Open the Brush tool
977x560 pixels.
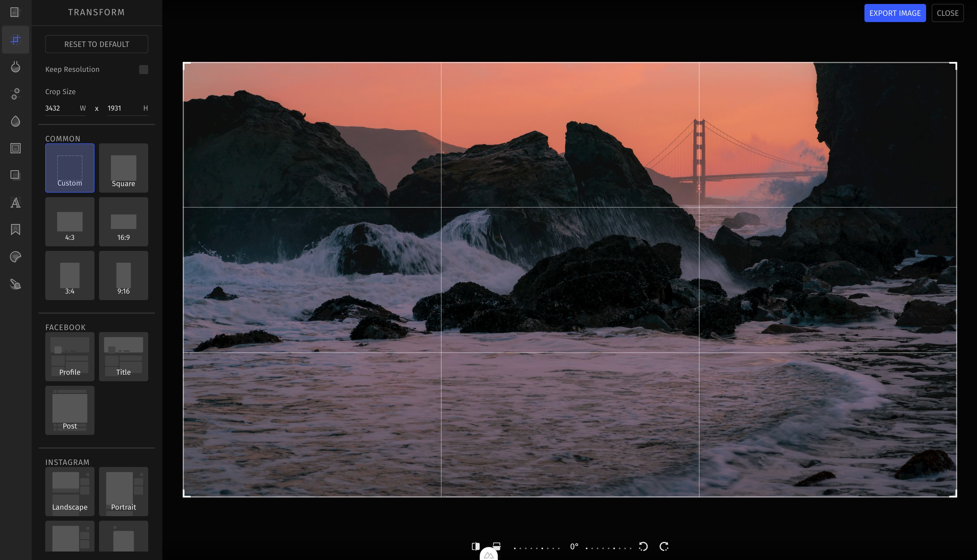tap(15, 284)
